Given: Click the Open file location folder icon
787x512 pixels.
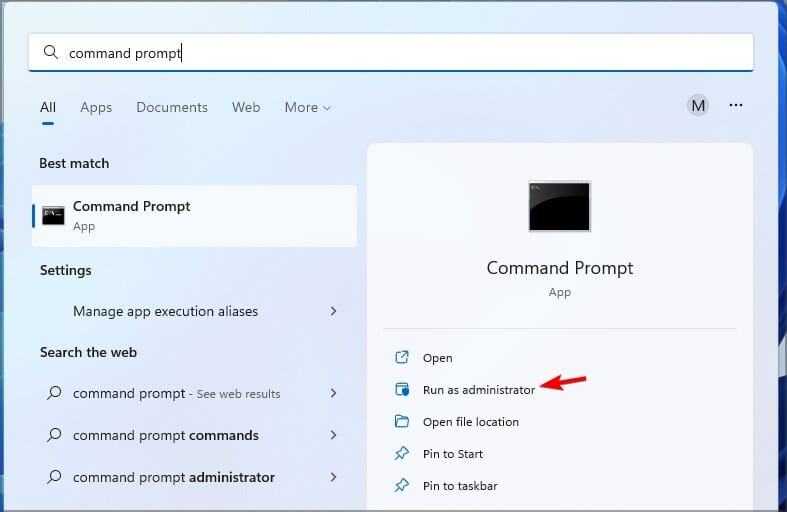Looking at the screenshot, I should 402,421.
